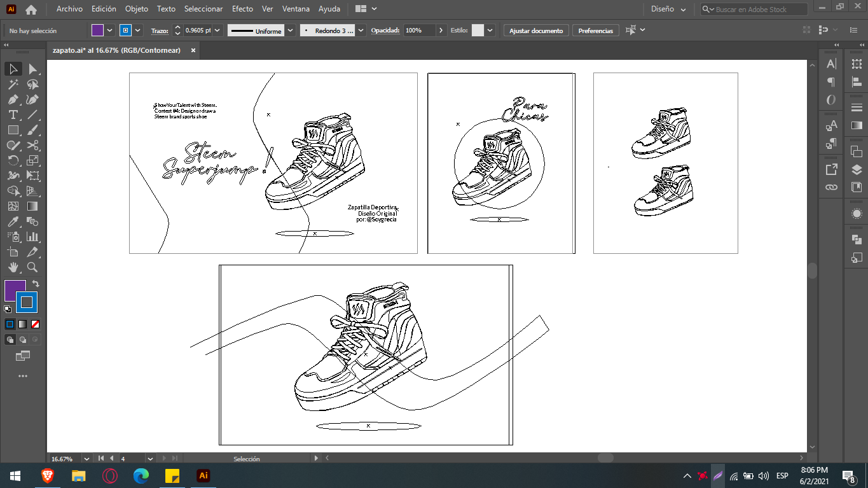Set paint mode to None
The image size is (868, 488).
click(36, 324)
